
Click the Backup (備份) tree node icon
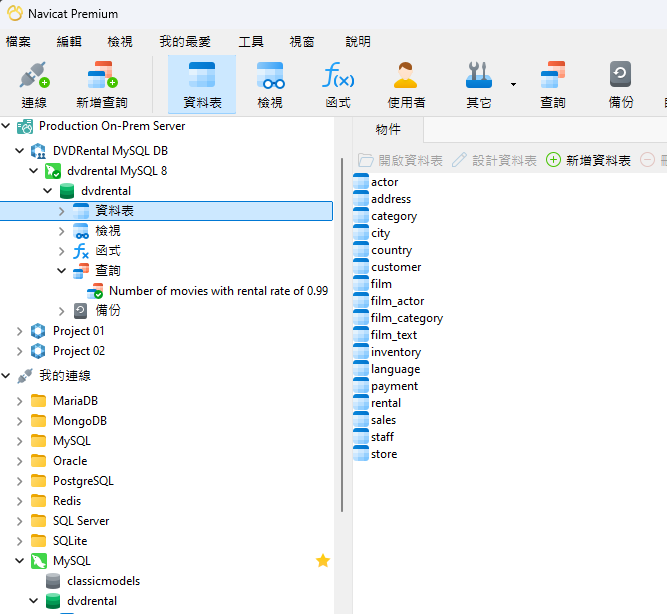[80, 311]
